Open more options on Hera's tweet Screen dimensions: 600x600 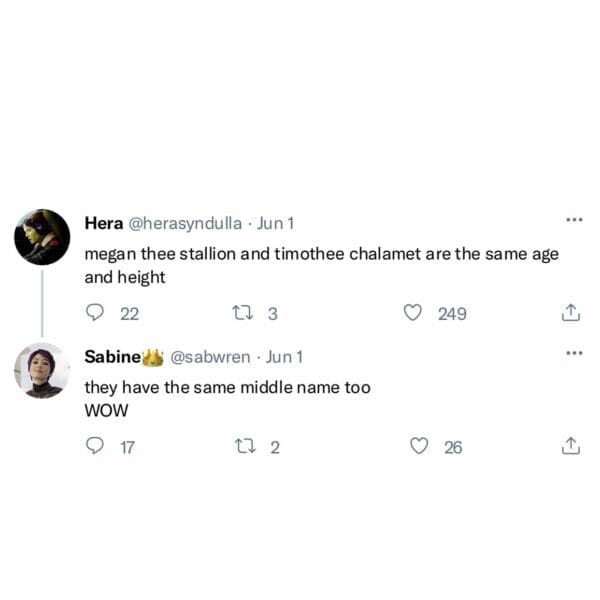pos(573,219)
